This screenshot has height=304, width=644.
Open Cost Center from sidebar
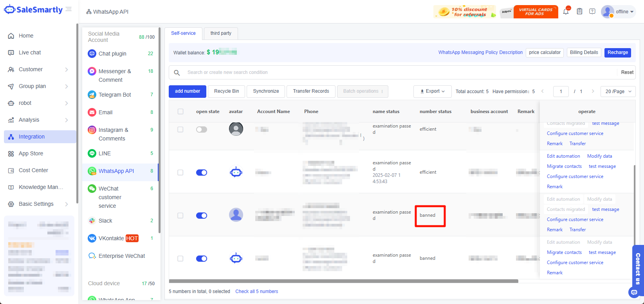(33, 170)
